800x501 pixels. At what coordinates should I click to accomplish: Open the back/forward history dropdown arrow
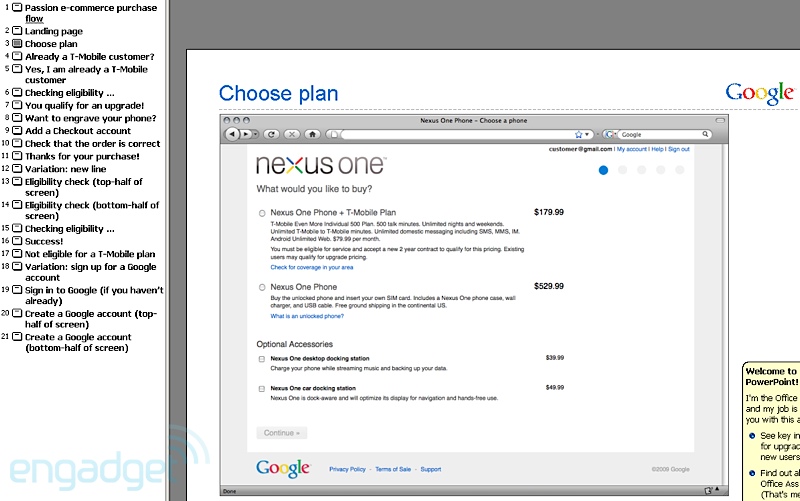(257, 134)
